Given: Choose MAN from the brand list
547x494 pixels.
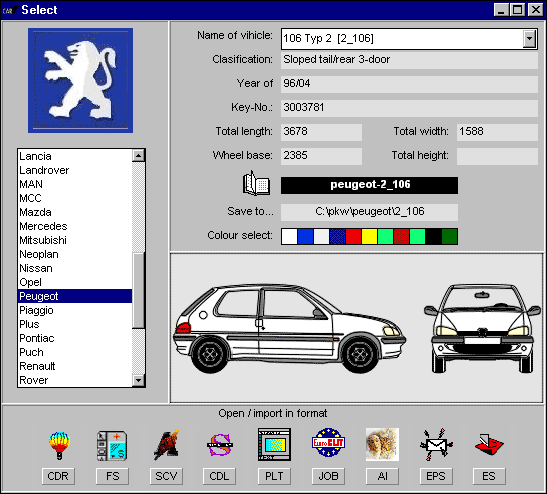Looking at the screenshot, I should pos(75,184).
